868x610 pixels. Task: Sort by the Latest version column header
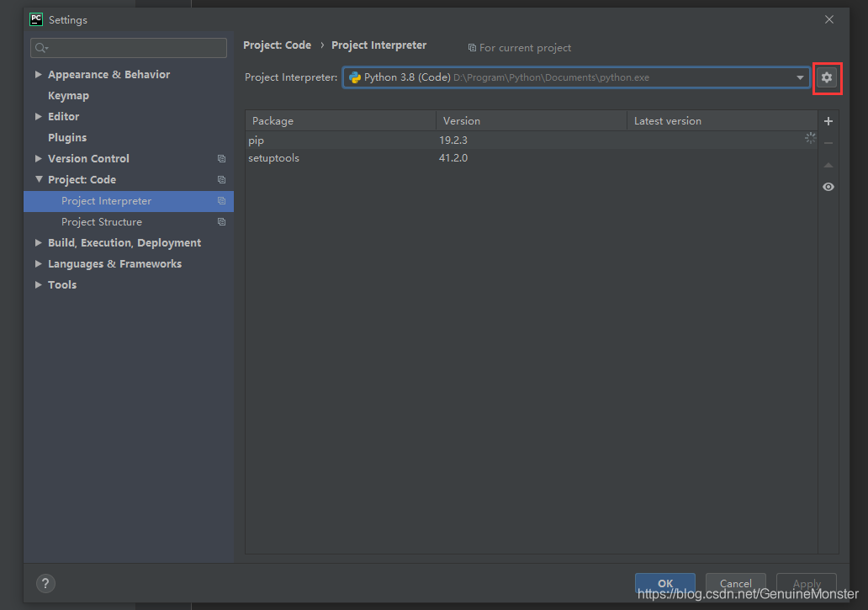tap(722, 120)
